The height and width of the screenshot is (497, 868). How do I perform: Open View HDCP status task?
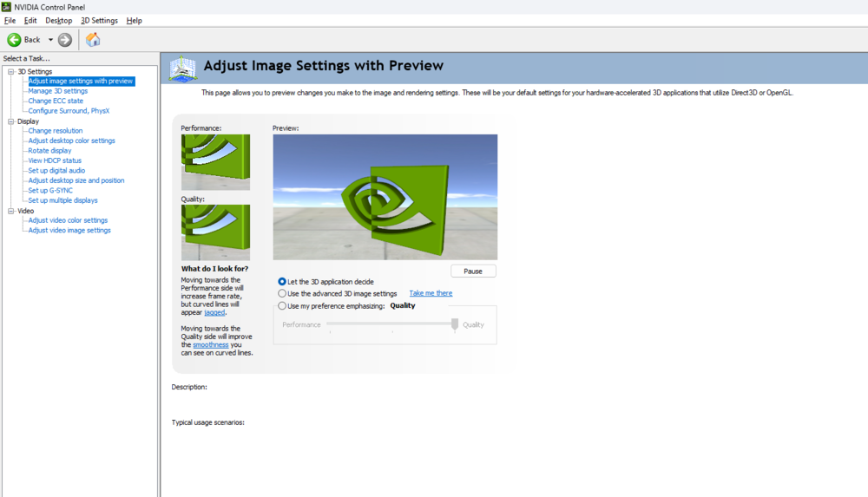pyautogui.click(x=55, y=160)
